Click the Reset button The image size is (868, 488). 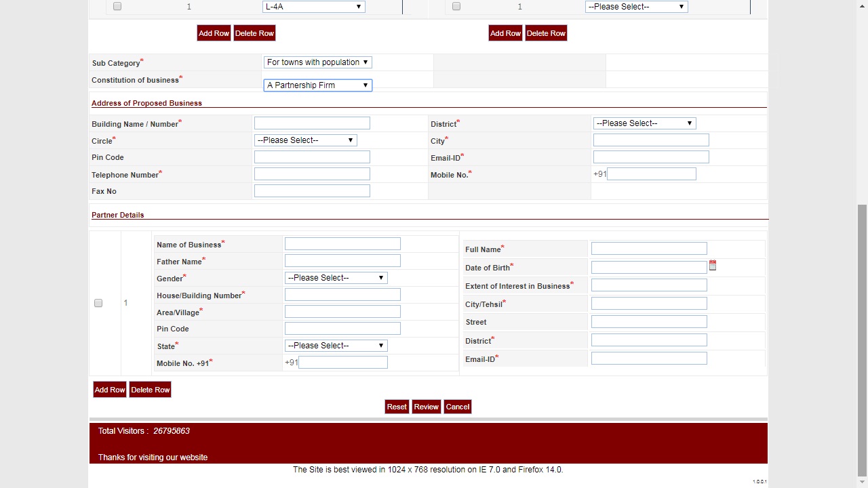[396, 406]
